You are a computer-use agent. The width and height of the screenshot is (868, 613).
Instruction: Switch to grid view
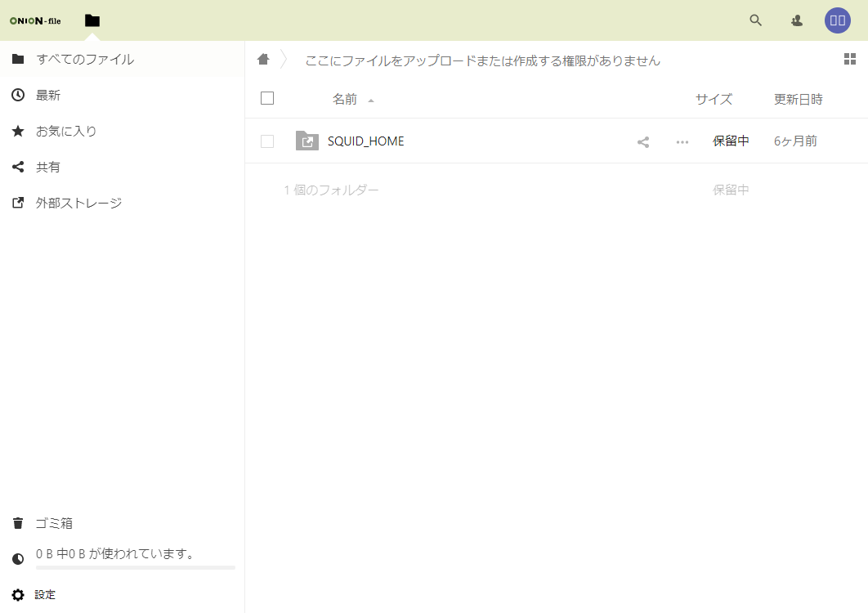point(850,59)
